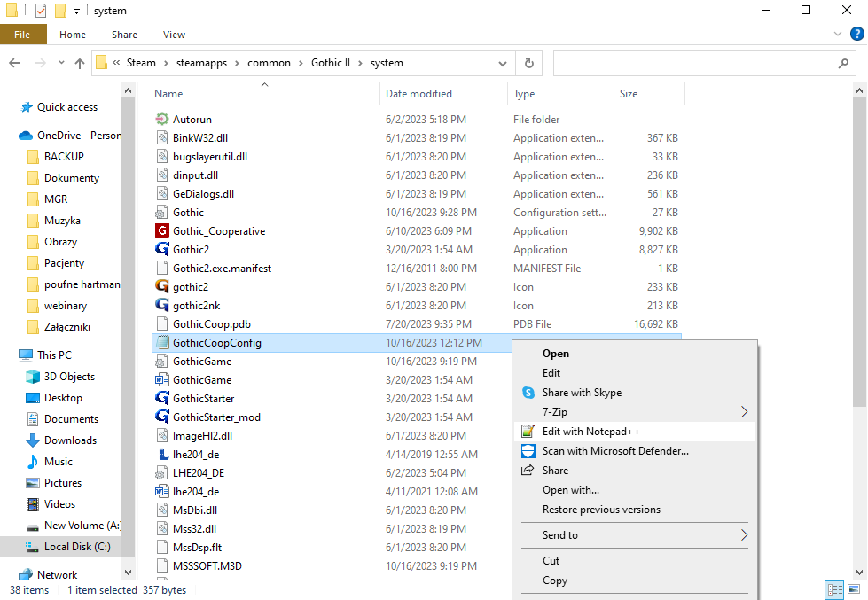Navigate back with the left arrow
Viewport: 868px width, 600px height.
click(15, 63)
